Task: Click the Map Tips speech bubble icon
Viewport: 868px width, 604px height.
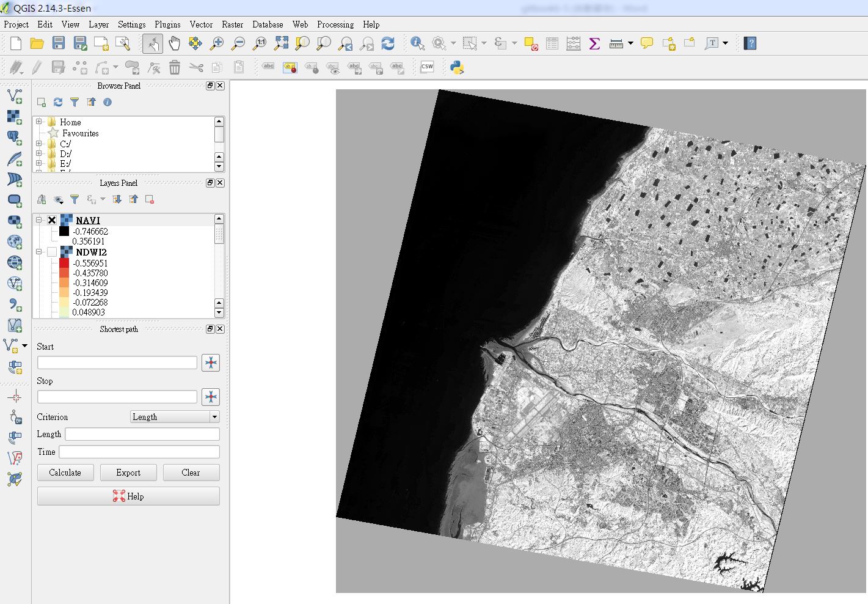Action: point(647,43)
